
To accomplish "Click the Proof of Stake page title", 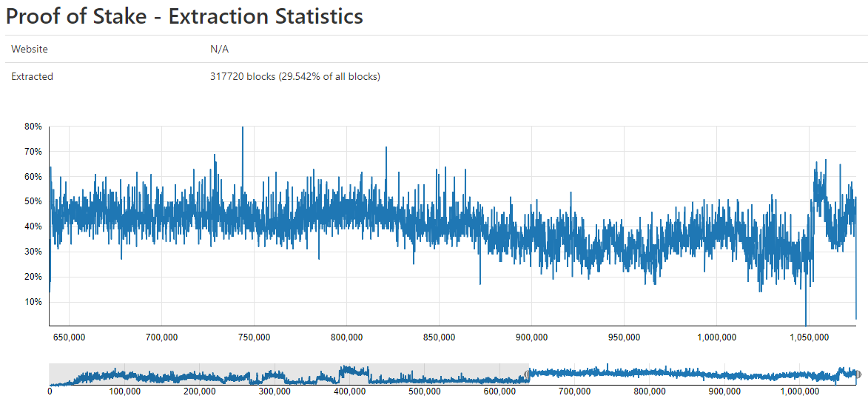I will tap(184, 16).
